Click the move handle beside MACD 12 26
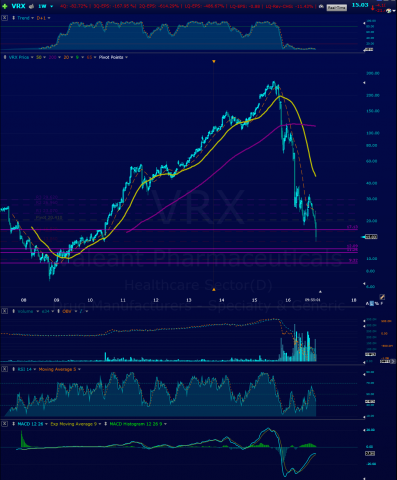The image size is (397, 480). (14, 424)
